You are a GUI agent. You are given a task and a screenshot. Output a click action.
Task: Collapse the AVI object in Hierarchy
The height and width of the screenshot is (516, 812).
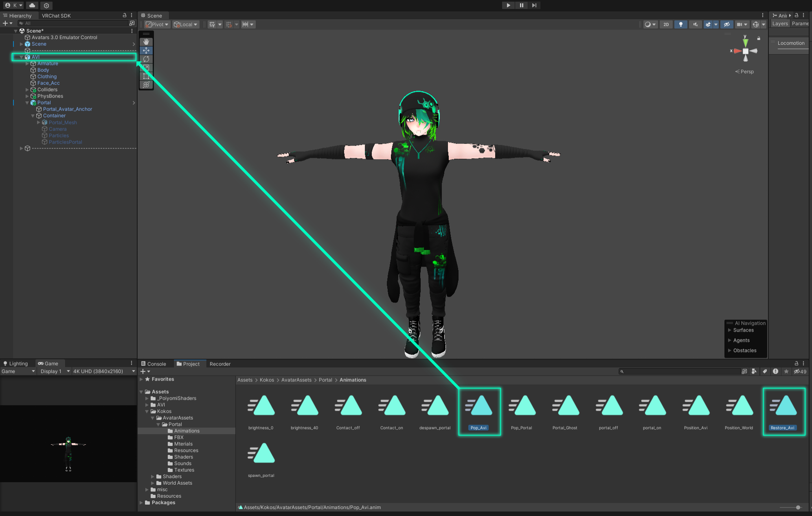pyautogui.click(x=22, y=57)
